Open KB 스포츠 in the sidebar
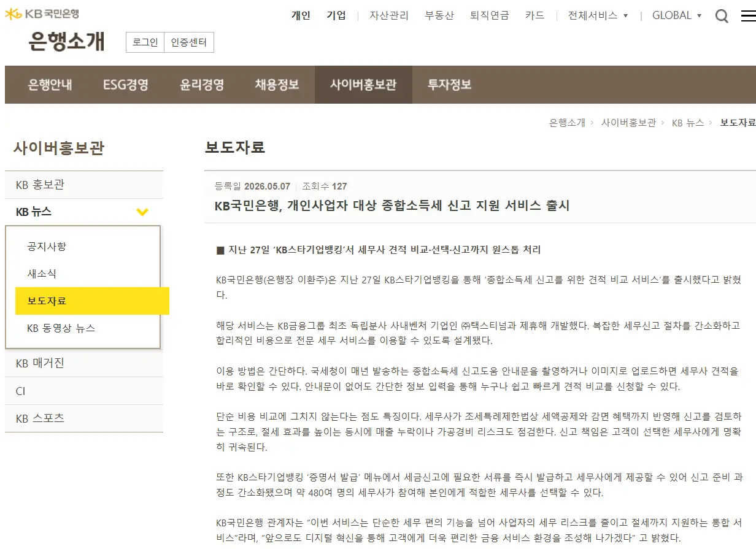Image resolution: width=756 pixels, height=549 pixels. 84,418
